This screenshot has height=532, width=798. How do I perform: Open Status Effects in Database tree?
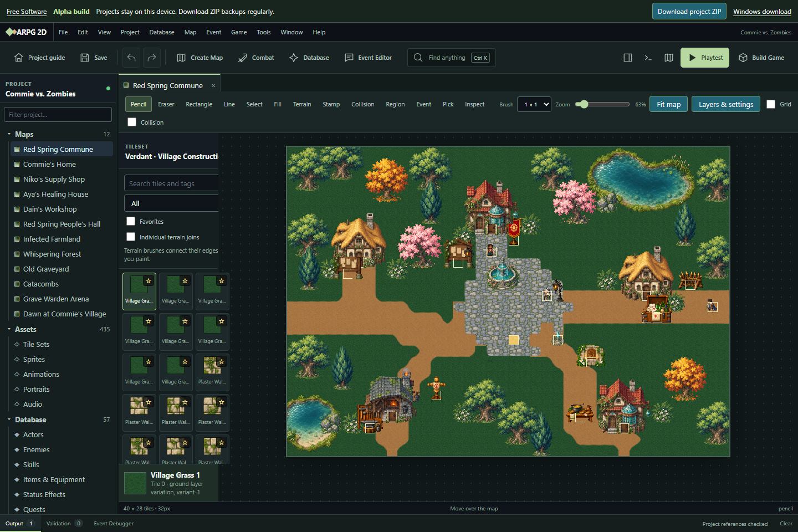pos(62,495)
